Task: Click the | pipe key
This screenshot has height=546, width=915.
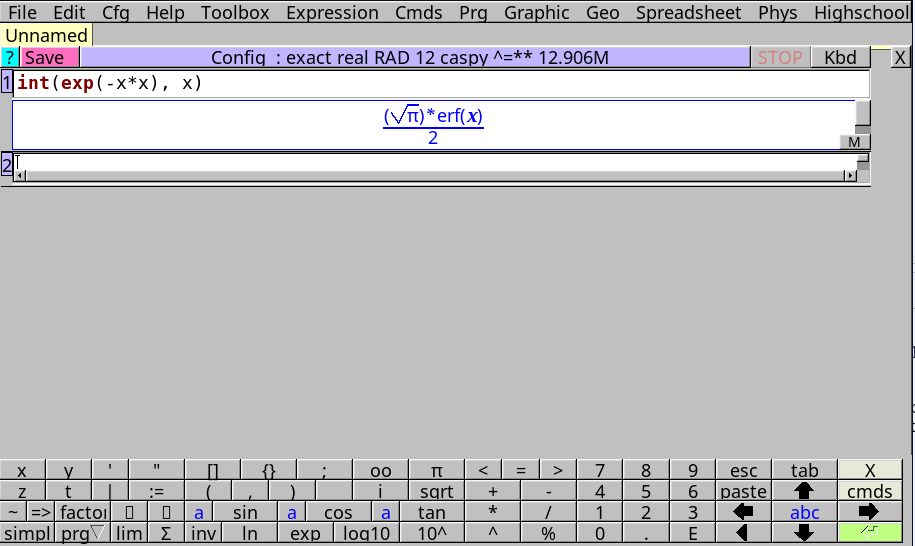Action: point(109,491)
